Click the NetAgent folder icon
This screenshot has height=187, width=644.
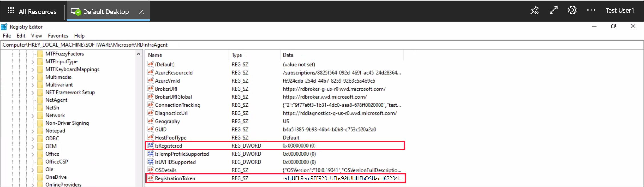[40, 100]
